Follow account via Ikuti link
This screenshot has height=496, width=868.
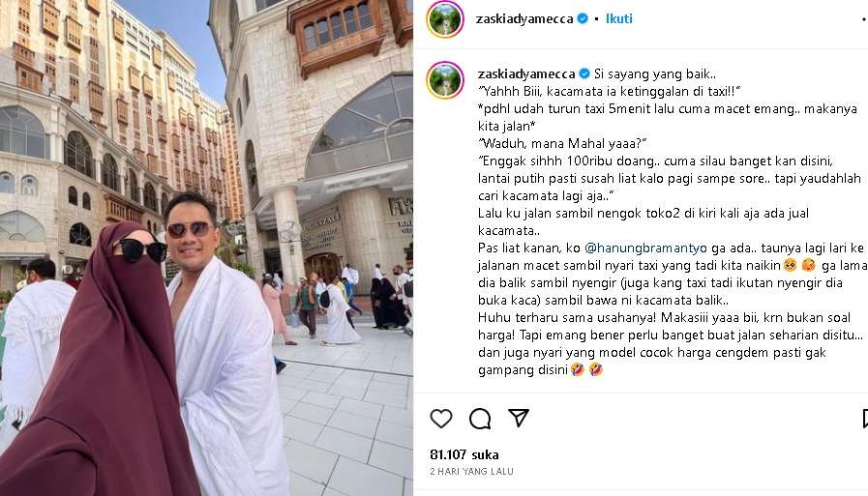(619, 18)
